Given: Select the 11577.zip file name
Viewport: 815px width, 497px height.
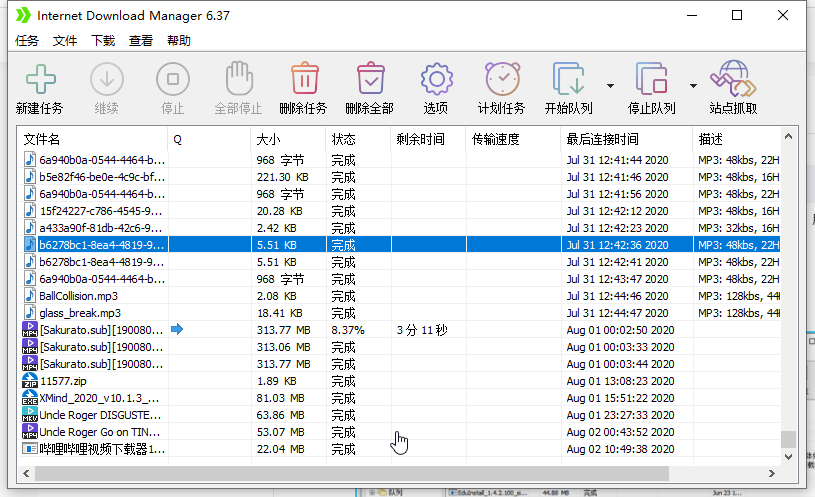Looking at the screenshot, I should click(x=63, y=381).
